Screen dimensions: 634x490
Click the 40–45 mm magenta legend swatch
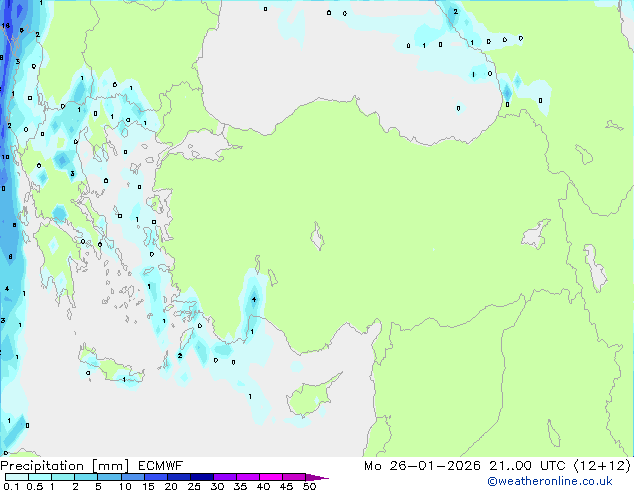point(271,477)
